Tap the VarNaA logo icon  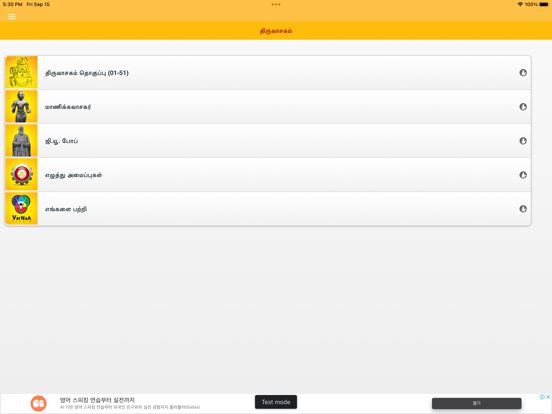point(21,209)
